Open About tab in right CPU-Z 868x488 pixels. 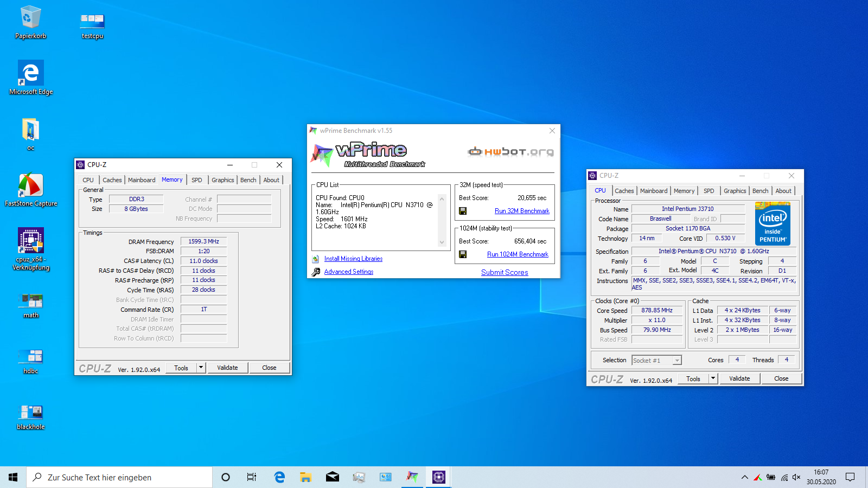point(783,191)
